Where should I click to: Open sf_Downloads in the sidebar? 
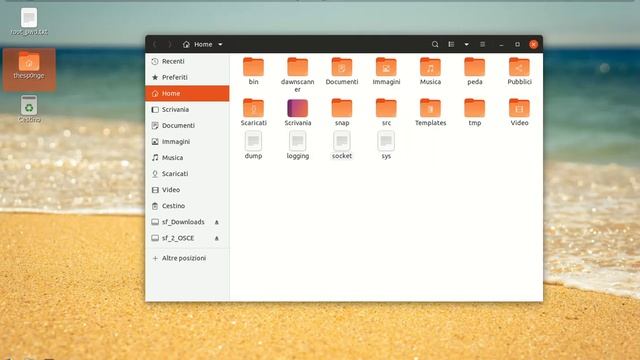187,222
